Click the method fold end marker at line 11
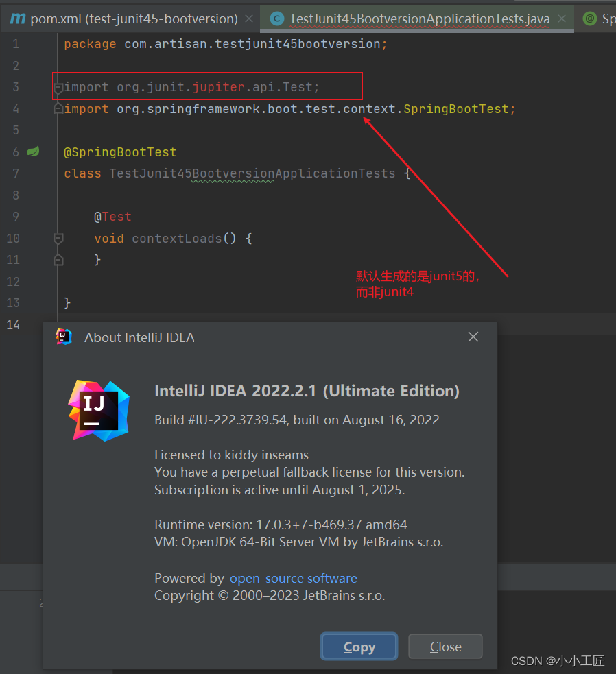Screen dimensions: 616x674 58,260
